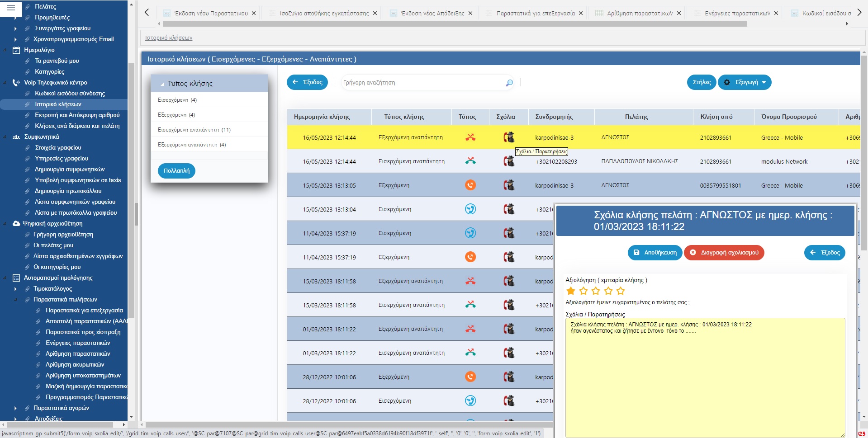
Task: Close the Παραστατικά για επεξεργασία tab
Action: 581,13
